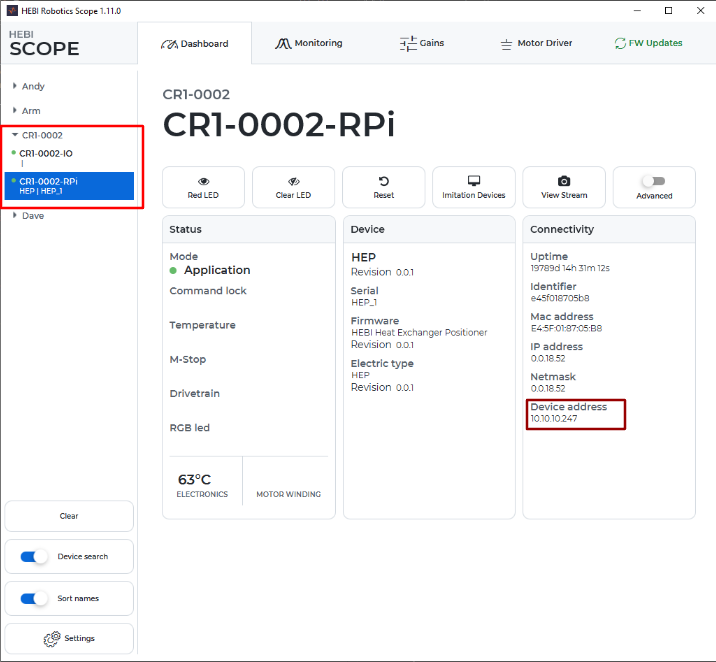This screenshot has height=662, width=716.
Task: Click the Clear LED crossed-eye icon
Action: (294, 181)
